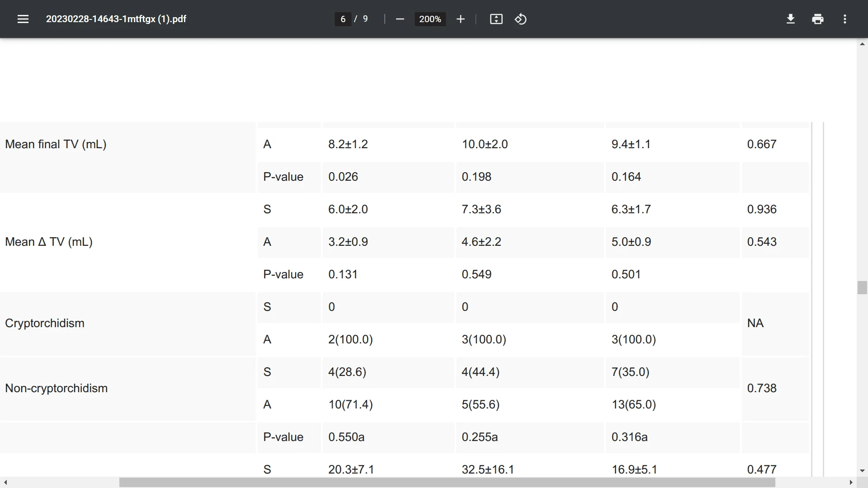Click the value 4(28.6)
868x488 pixels.
coord(347,372)
